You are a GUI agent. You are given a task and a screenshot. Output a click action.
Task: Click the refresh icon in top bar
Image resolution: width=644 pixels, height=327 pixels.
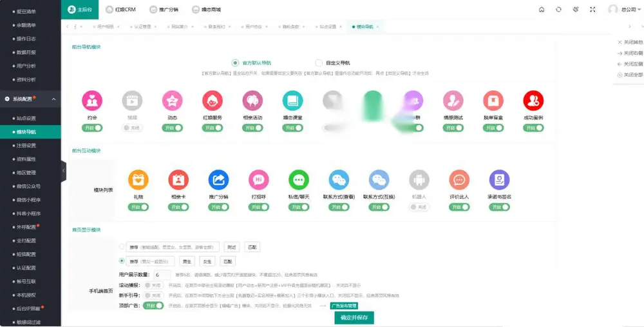click(x=558, y=10)
